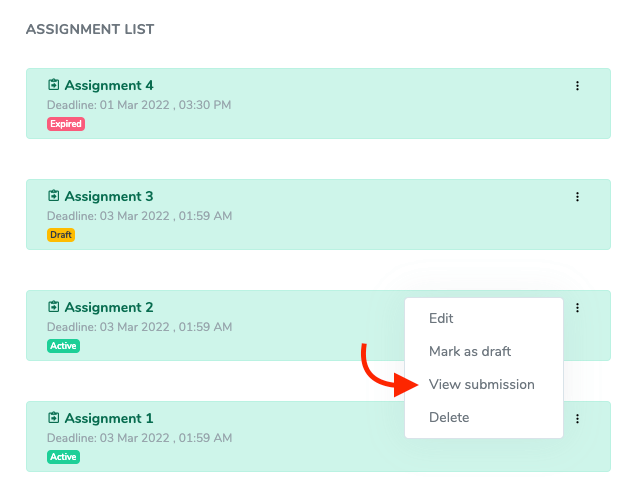Screen dimensions: 635x495
Task: Choose Delete from the context menu
Action: 449,418
